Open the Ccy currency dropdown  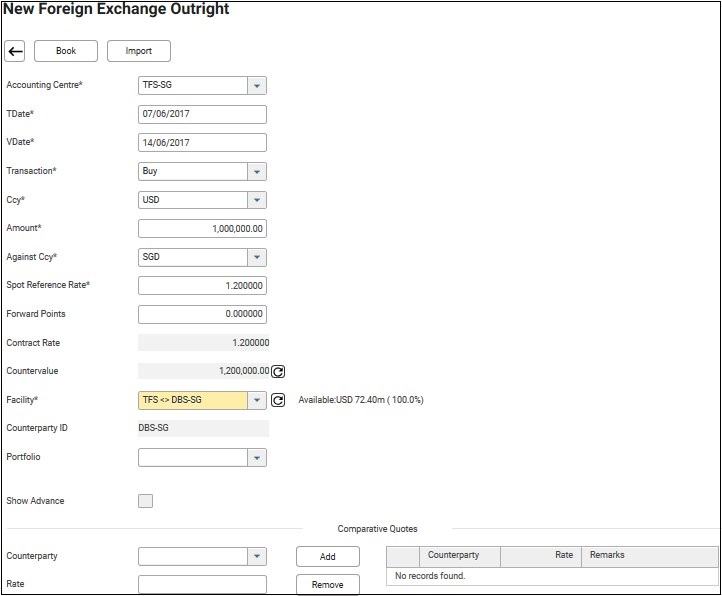[x=257, y=200]
